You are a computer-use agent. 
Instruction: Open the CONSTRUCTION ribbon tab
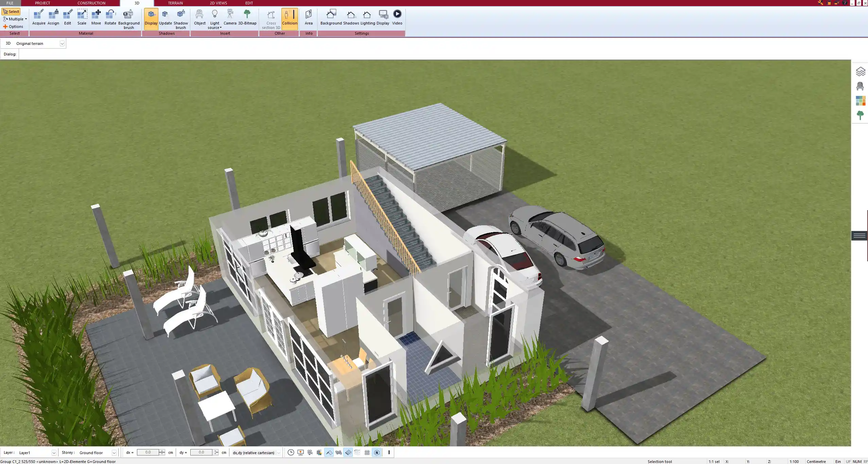pyautogui.click(x=91, y=3)
